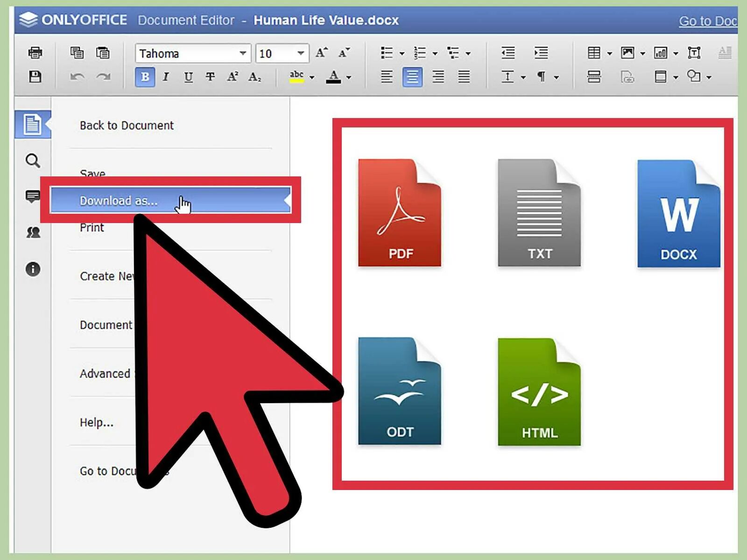This screenshot has width=747, height=560.
Task: Download the document as TXT
Action: 539,213
